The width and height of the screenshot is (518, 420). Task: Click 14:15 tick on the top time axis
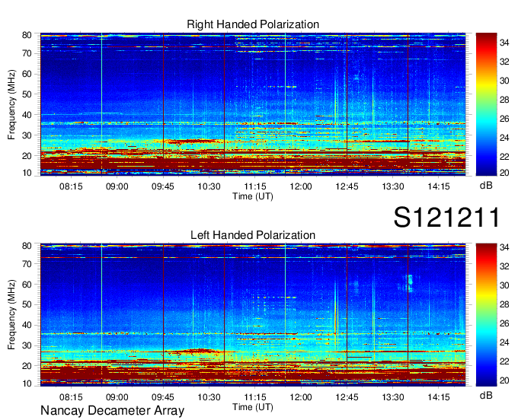439,186
